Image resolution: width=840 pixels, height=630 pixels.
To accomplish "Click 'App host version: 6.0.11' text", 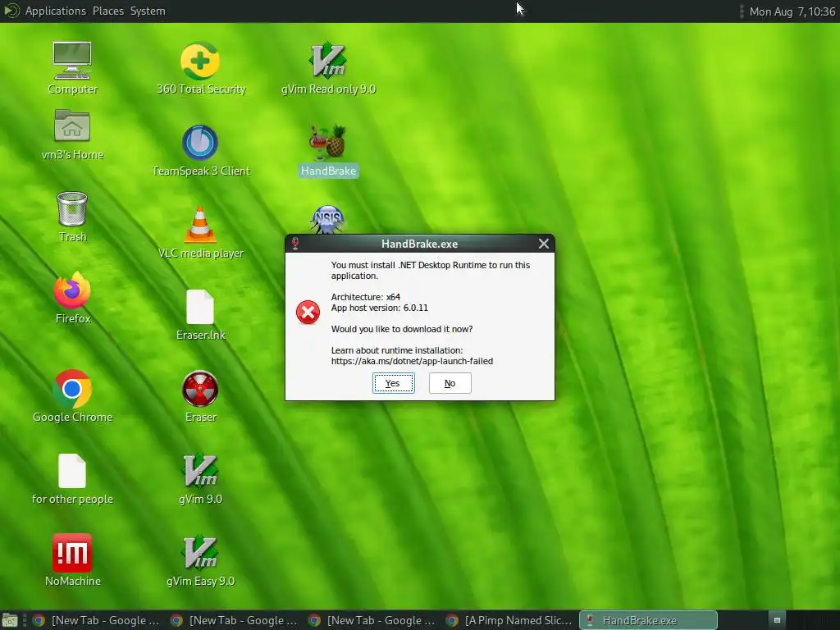I will (x=379, y=308).
